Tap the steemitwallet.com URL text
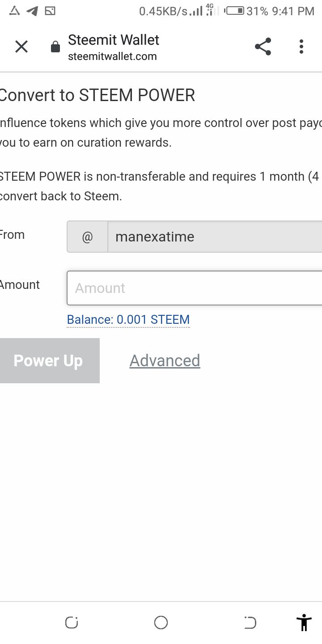Image resolution: width=322 pixels, height=644 pixels. [x=112, y=56]
